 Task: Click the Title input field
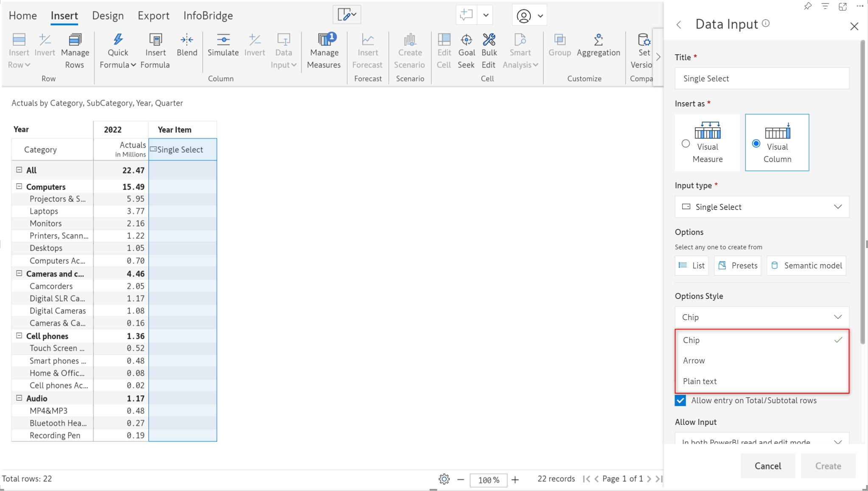(762, 78)
